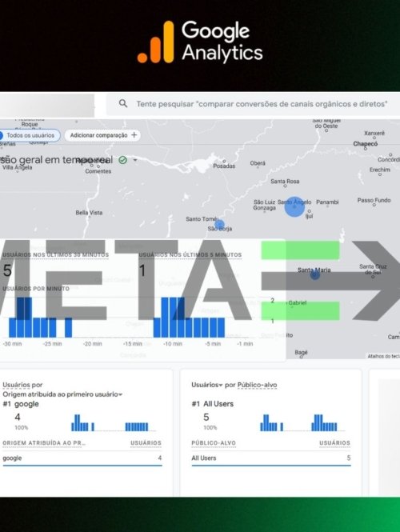Click the Chapecó map label

click(365, 144)
